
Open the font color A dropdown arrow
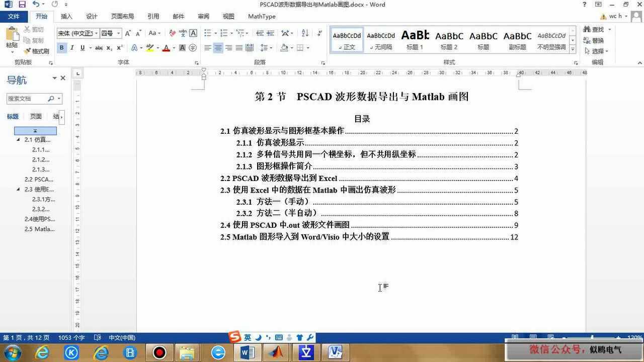(x=174, y=48)
